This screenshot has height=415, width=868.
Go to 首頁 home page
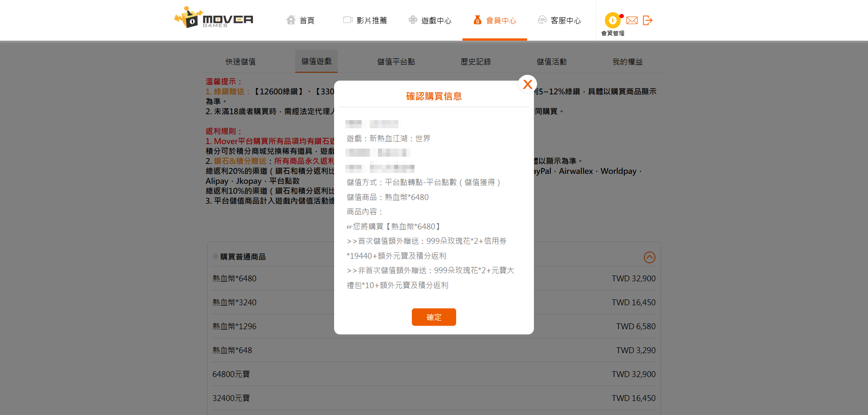[301, 20]
